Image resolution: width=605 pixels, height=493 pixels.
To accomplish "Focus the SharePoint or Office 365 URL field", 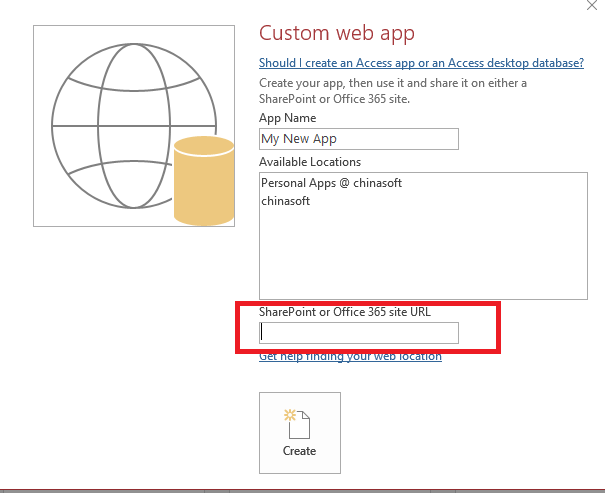I will [359, 333].
